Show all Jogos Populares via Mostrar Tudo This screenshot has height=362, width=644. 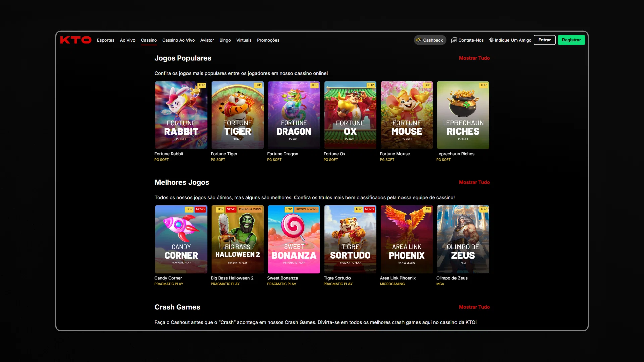coord(474,58)
